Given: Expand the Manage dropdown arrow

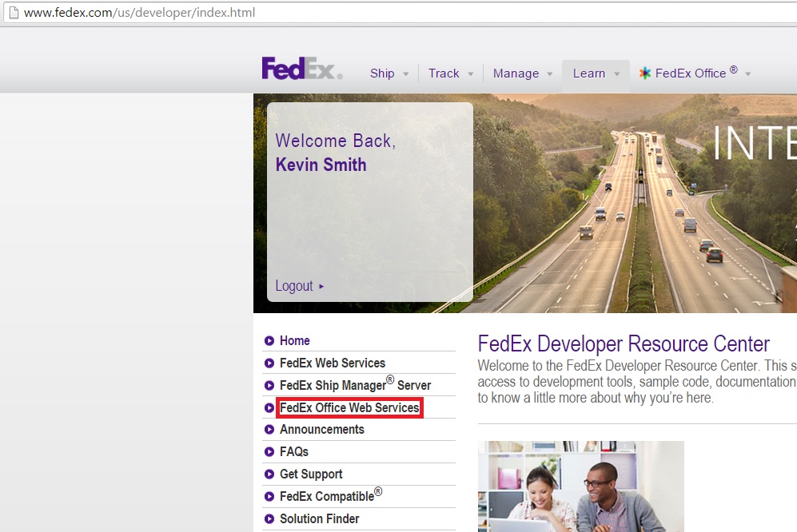Looking at the screenshot, I should [551, 73].
